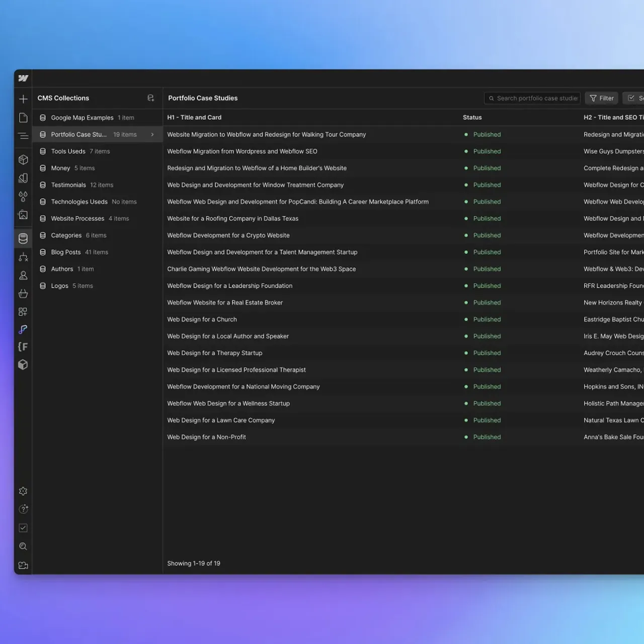Click the Filter button
The image size is (644, 644).
click(x=602, y=98)
